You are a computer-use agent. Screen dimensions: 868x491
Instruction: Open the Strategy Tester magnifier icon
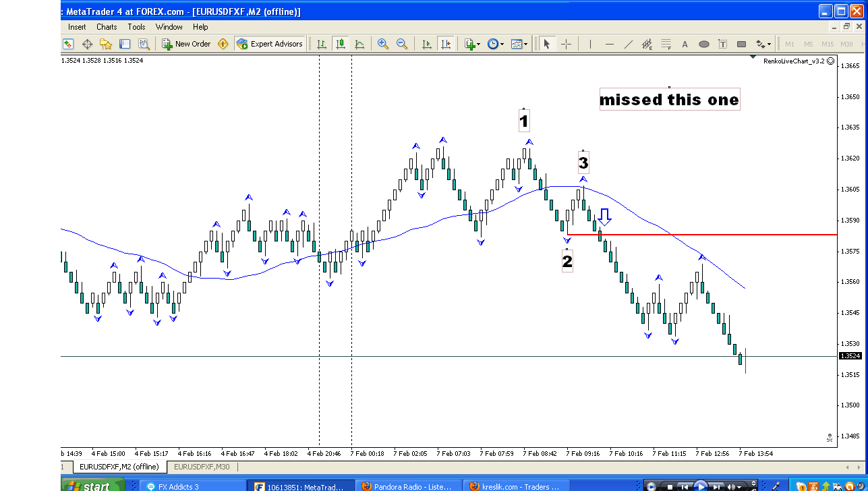pos(144,44)
